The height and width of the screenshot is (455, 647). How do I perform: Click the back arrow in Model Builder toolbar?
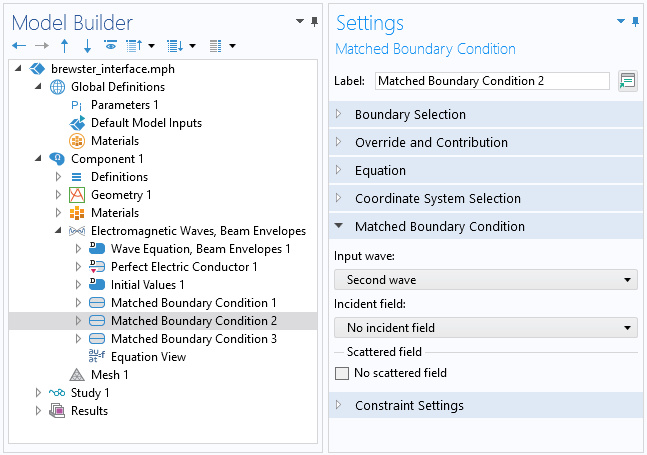coord(19,46)
